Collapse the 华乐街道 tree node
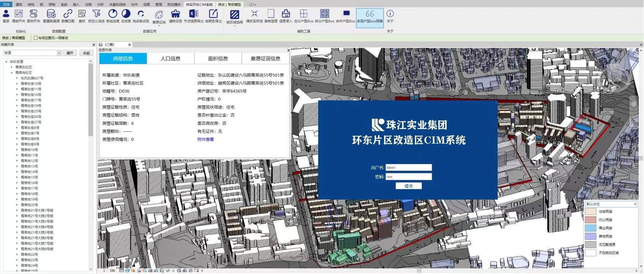 [6, 61]
